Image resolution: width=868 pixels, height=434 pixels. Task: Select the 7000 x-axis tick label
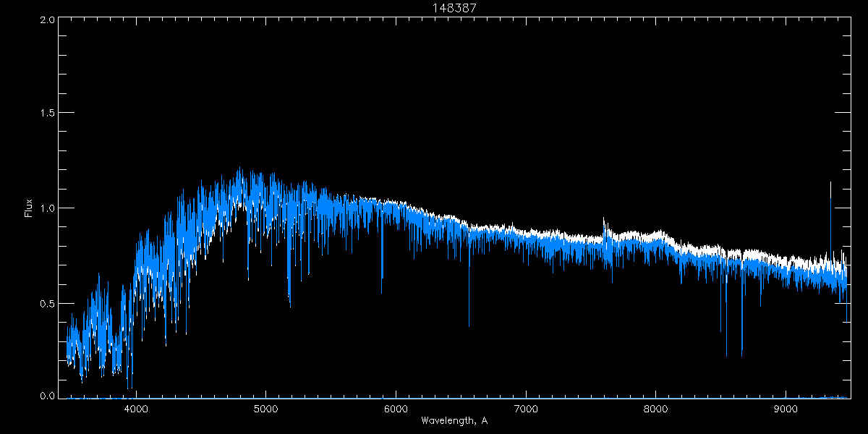(526, 409)
